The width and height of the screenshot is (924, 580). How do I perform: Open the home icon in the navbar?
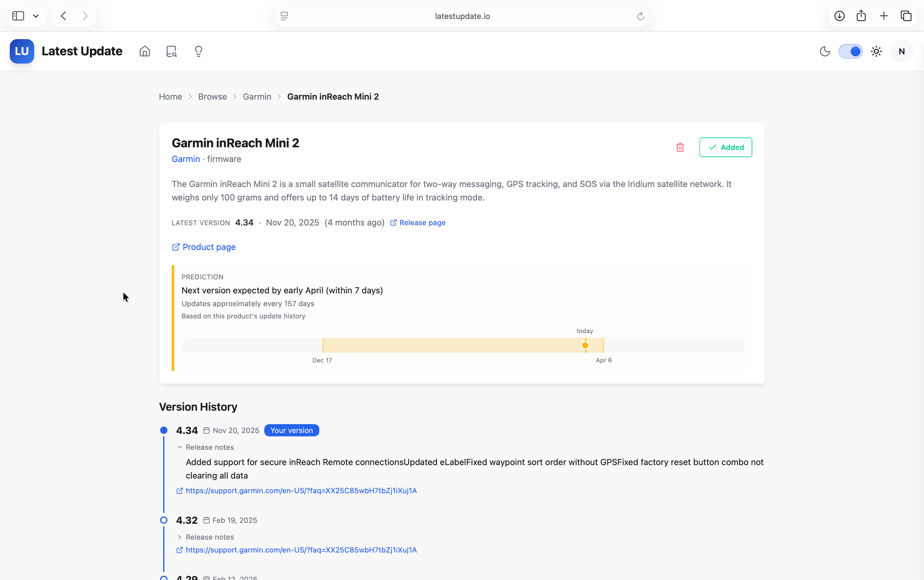click(145, 51)
